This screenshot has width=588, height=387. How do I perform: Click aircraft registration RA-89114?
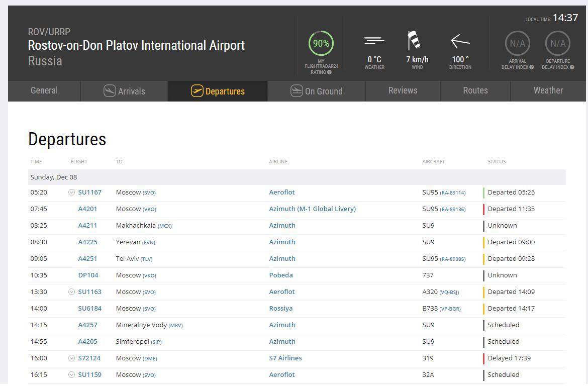[x=453, y=193]
